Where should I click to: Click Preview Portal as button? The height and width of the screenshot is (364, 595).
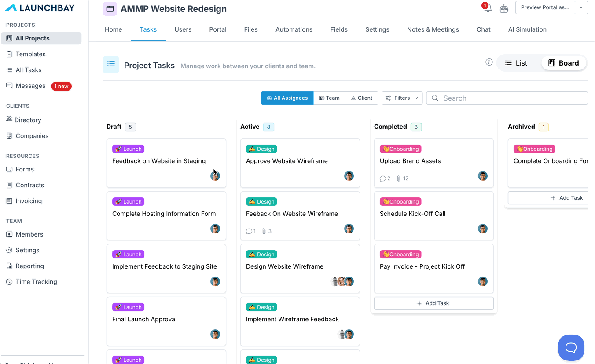click(545, 7)
